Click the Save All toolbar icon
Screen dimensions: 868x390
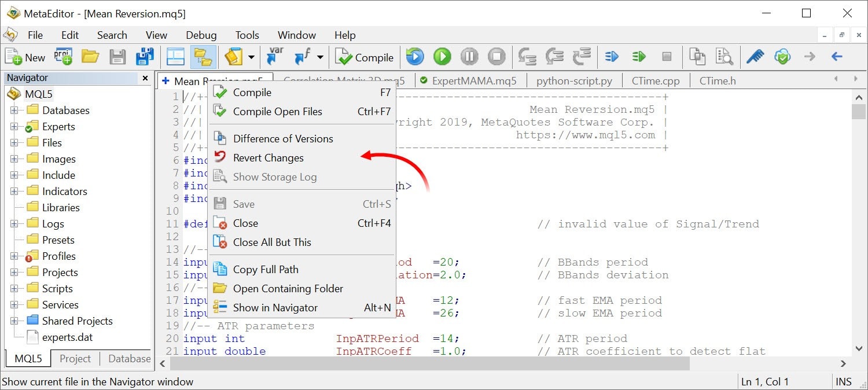145,57
